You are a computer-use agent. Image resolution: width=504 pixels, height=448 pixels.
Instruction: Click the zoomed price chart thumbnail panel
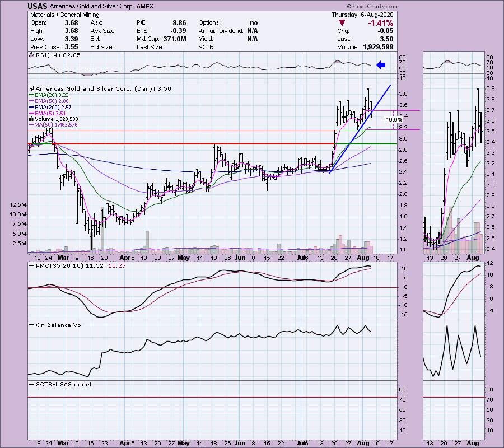coord(454,169)
